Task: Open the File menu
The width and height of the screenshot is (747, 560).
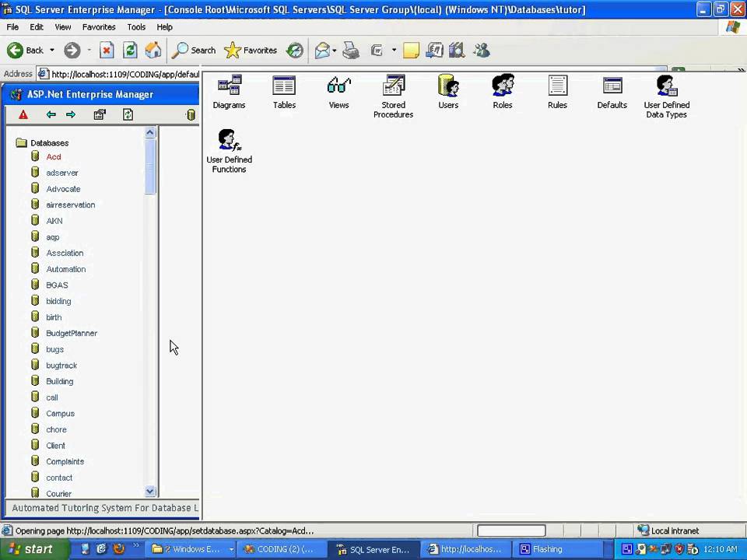Action: coord(12,27)
